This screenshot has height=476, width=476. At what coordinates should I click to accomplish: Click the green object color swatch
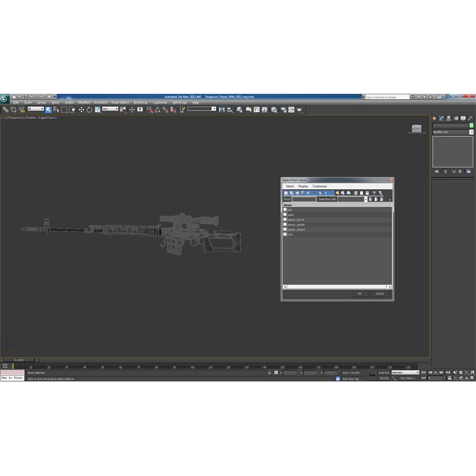click(471, 125)
